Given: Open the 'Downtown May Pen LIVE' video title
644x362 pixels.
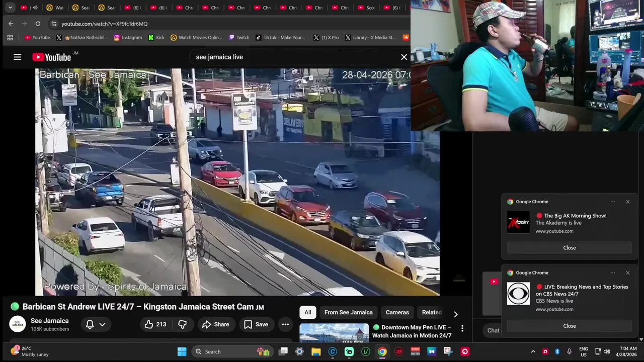Looking at the screenshot, I should (412, 331).
